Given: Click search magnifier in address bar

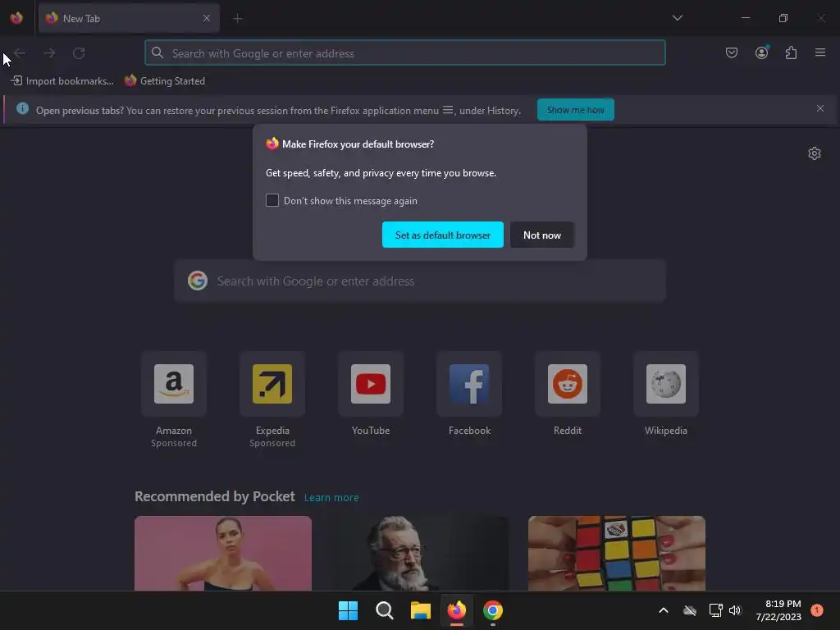Looking at the screenshot, I should 157,52.
